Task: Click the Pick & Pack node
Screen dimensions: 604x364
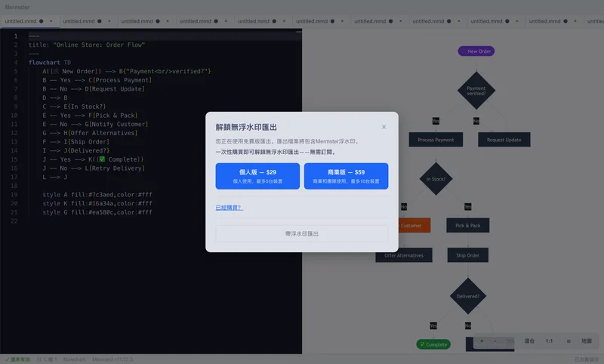Action: pyautogui.click(x=467, y=225)
